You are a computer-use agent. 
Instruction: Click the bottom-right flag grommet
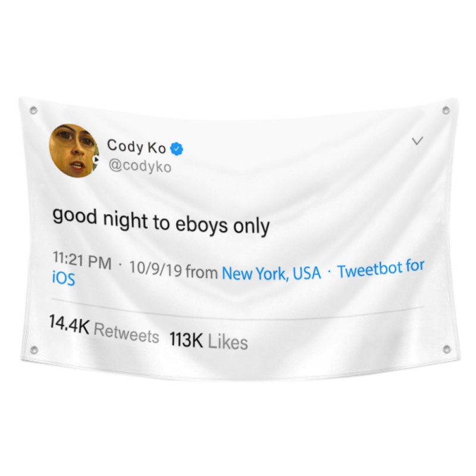click(x=446, y=349)
